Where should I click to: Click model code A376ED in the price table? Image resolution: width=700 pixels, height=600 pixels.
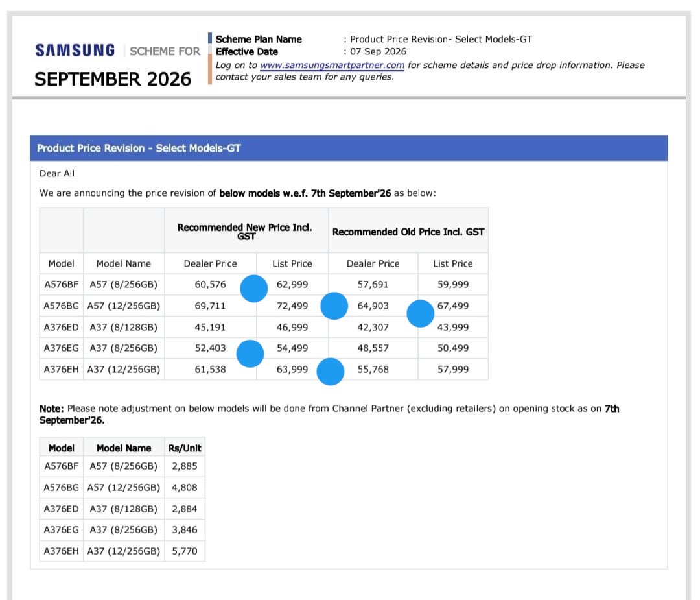point(61,328)
